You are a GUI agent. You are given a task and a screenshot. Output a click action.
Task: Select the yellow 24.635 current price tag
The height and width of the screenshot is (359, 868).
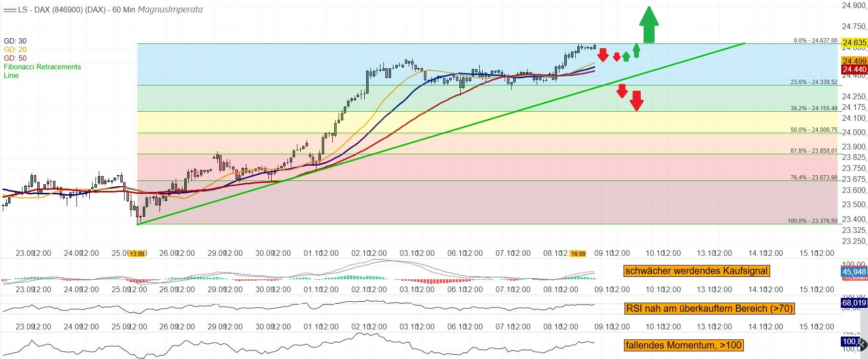click(x=854, y=42)
